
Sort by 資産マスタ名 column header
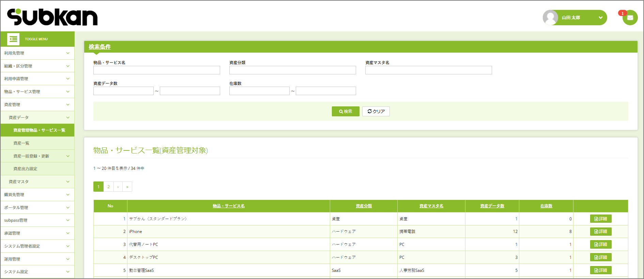(x=431, y=206)
